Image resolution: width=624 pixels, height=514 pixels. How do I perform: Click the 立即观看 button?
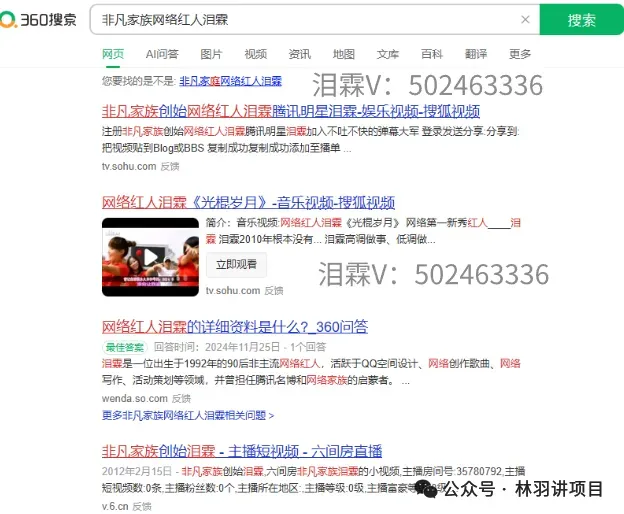(236, 264)
